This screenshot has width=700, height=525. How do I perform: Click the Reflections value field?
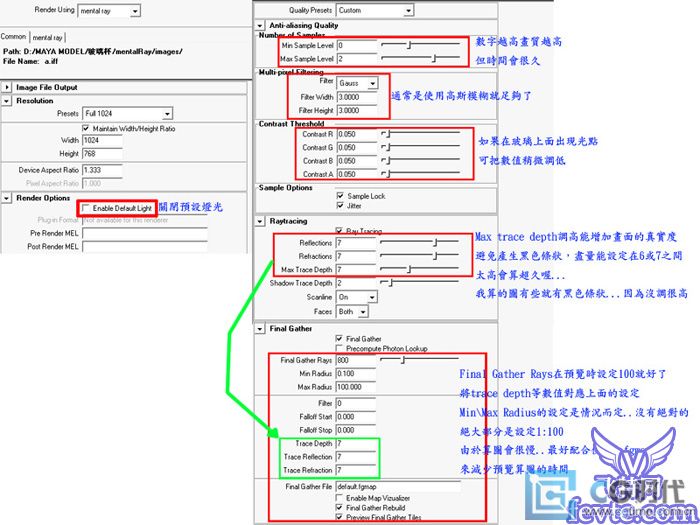point(356,243)
